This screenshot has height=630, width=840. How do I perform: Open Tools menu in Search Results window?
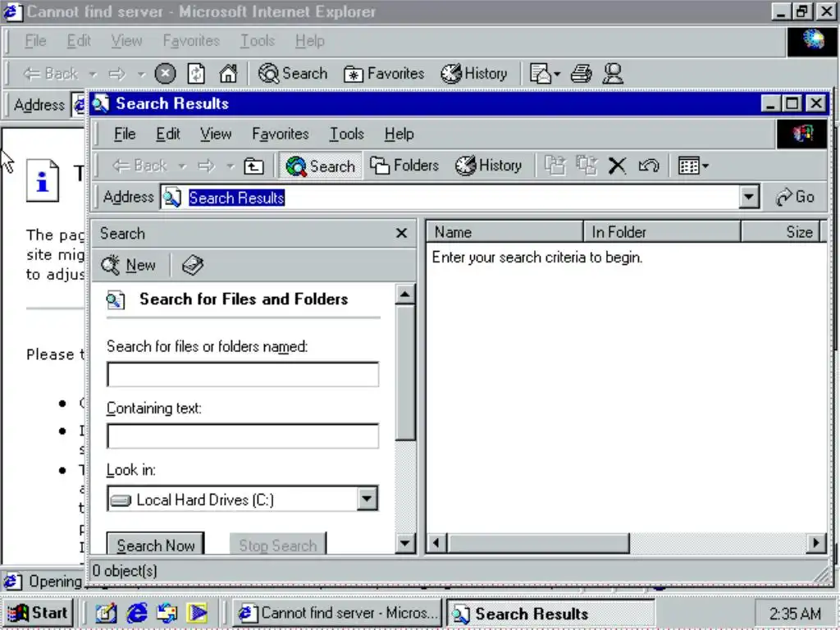coord(346,134)
